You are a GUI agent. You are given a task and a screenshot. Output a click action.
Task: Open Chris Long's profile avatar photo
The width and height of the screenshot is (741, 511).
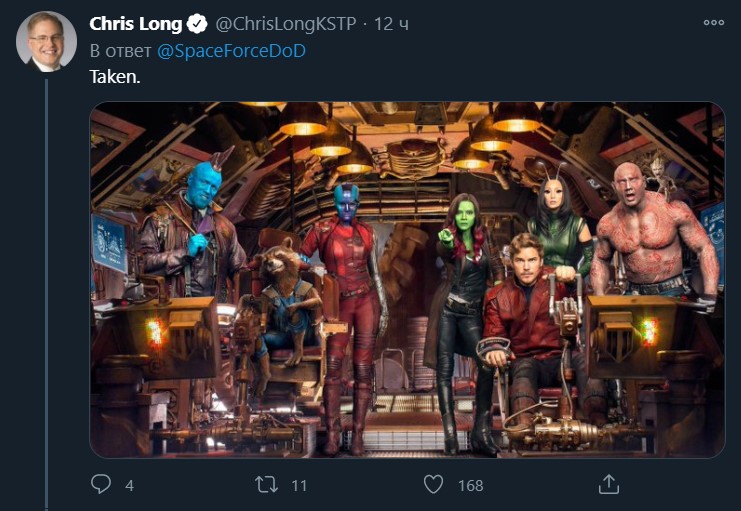(x=46, y=42)
